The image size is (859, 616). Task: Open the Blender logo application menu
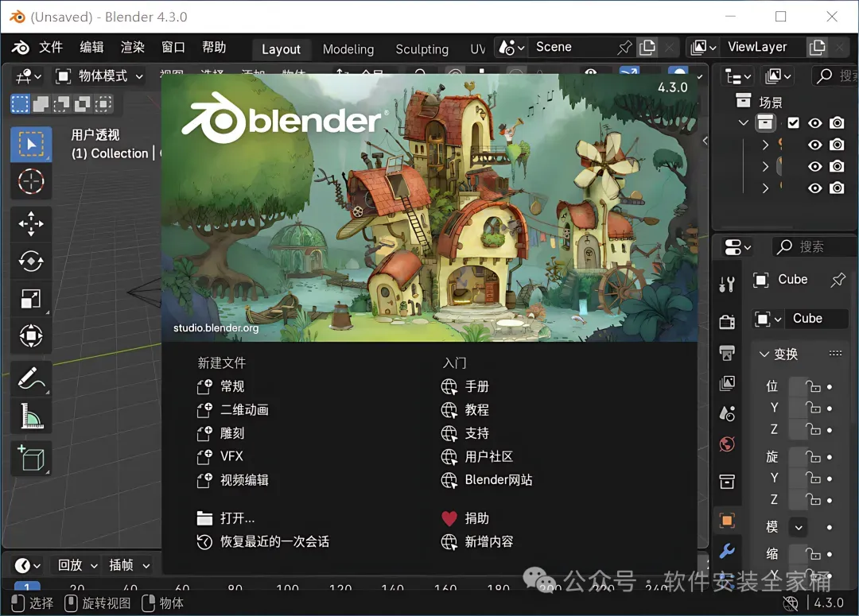pos(20,48)
